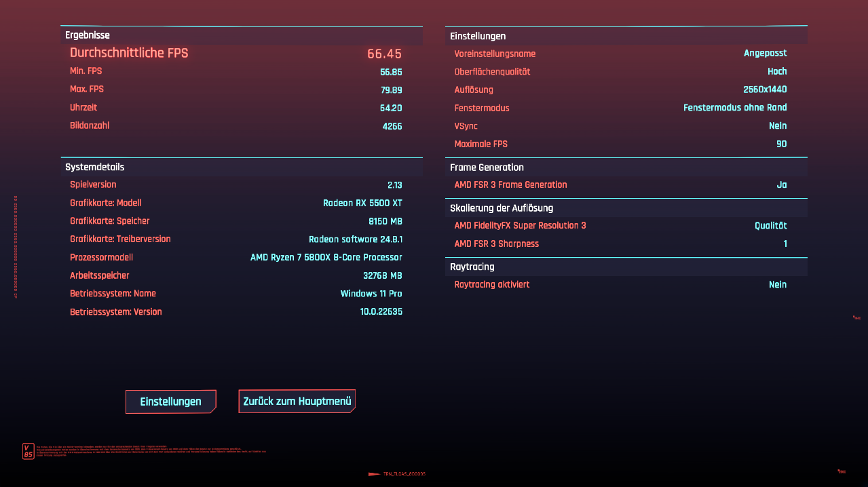
Task: Click the Min. FPS value 56.85
Action: tap(391, 72)
